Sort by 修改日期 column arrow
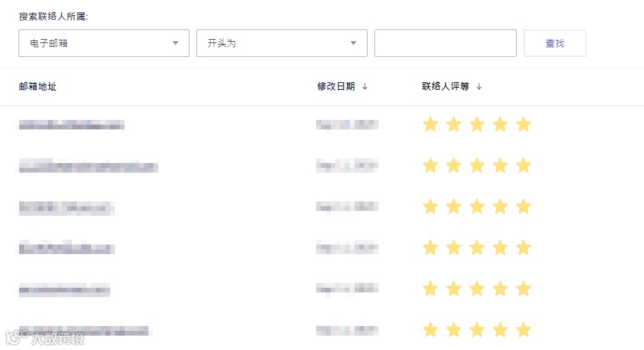 (x=365, y=86)
